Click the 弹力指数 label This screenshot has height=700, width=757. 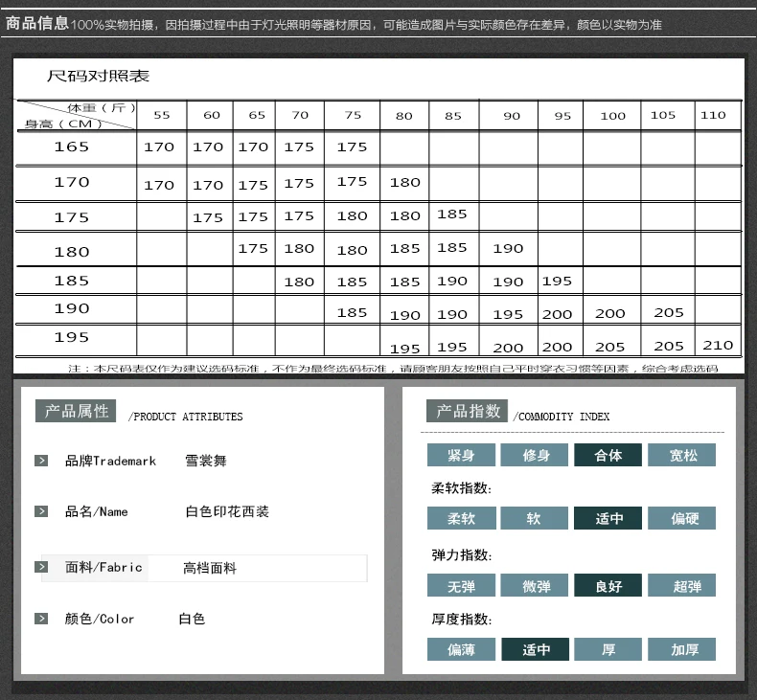click(x=462, y=555)
